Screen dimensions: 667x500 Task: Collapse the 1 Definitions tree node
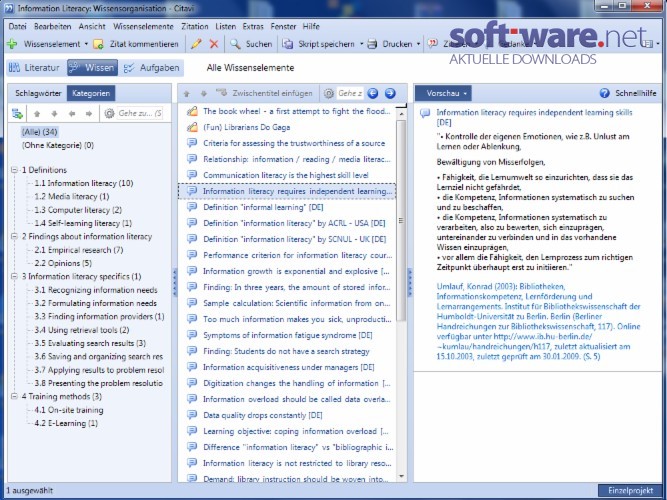coord(14,170)
